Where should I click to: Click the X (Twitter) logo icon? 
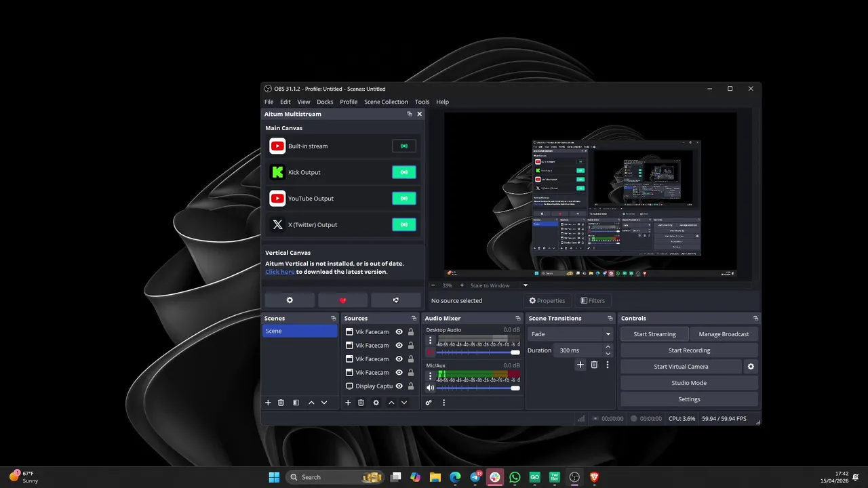click(277, 225)
